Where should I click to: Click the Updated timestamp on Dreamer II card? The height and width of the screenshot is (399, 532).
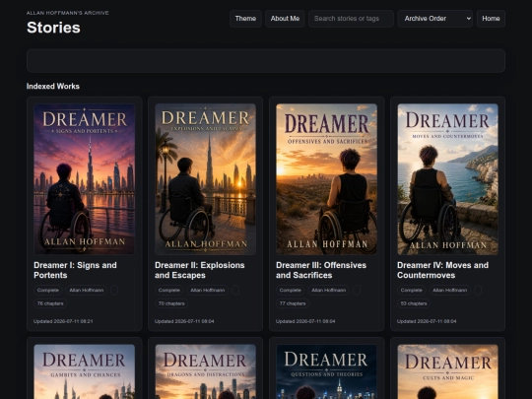click(x=184, y=321)
